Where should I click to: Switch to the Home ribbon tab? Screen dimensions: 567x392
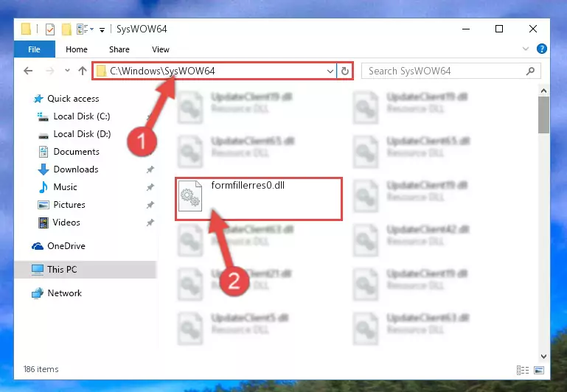click(76, 49)
